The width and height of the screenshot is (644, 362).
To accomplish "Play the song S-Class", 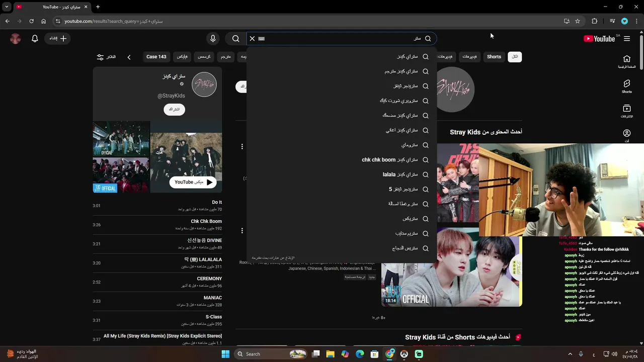I will coord(157,320).
